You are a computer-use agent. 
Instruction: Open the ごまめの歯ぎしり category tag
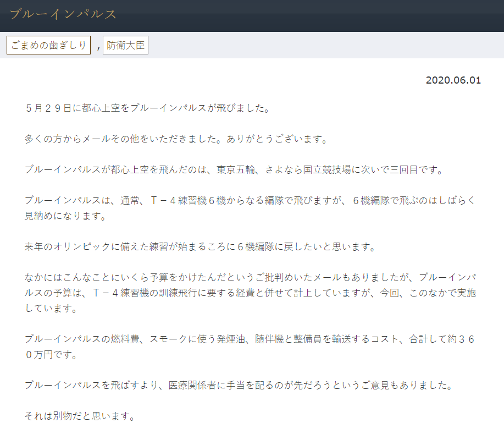click(x=48, y=46)
